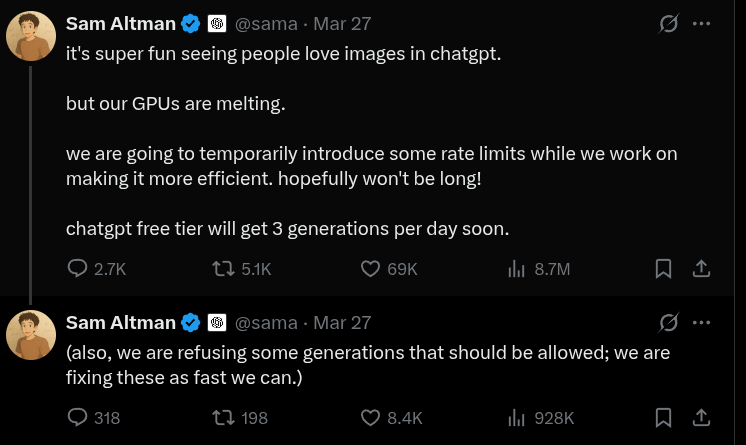This screenshot has height=445, width=746.
Task: Repost the first tweet with 5.1K reposts
Action: (x=225, y=268)
